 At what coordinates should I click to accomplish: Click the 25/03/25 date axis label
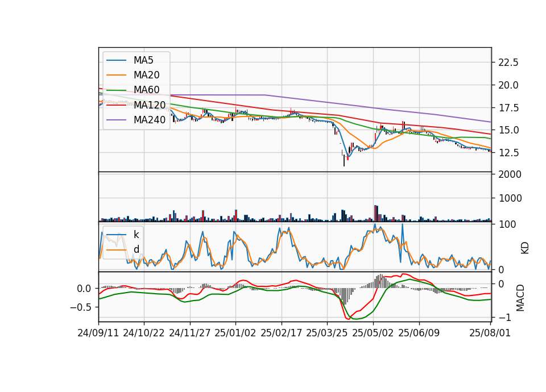point(326,333)
